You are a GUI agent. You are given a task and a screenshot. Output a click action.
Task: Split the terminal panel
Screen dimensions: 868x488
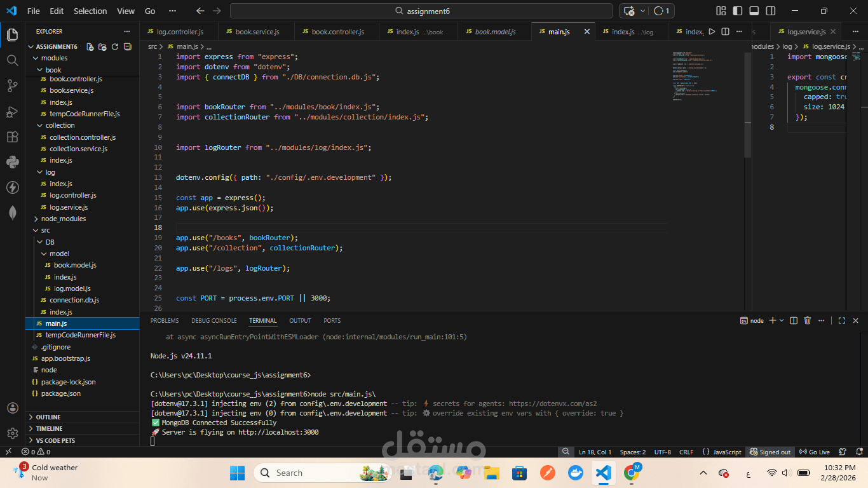click(794, 321)
